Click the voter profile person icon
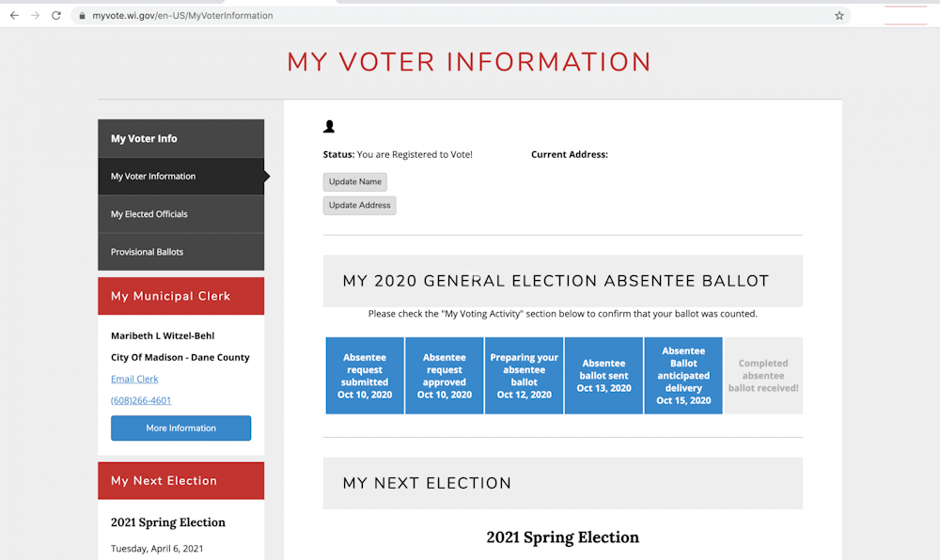This screenshot has width=940, height=560. pos(329,126)
